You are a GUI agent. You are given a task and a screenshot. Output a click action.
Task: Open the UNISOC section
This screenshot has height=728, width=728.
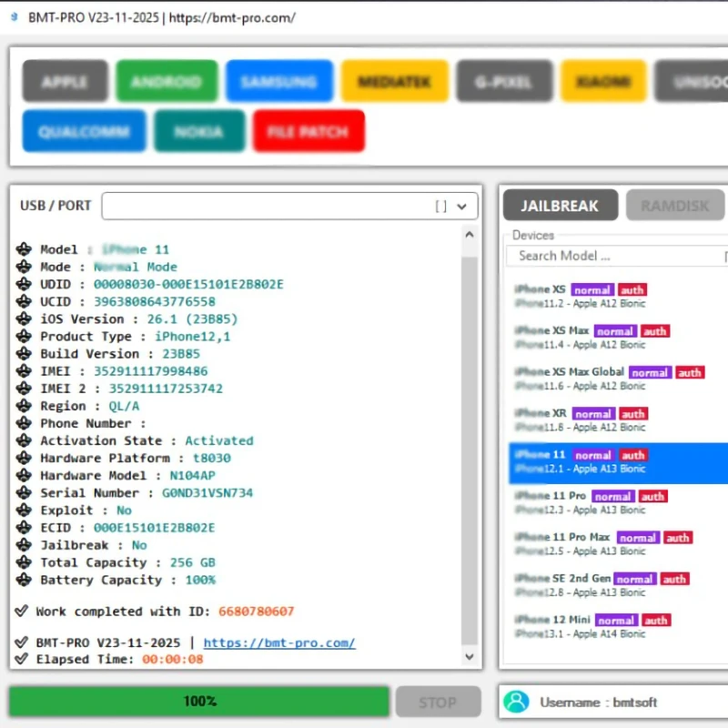pos(693,81)
